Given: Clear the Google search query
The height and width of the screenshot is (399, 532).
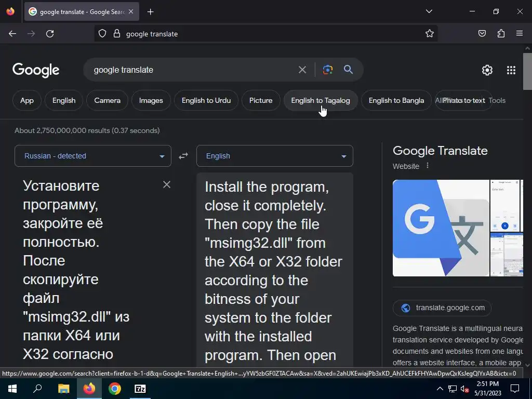Looking at the screenshot, I should (302, 70).
